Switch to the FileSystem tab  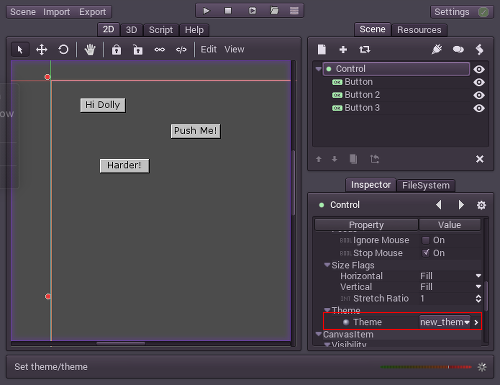[x=426, y=185]
